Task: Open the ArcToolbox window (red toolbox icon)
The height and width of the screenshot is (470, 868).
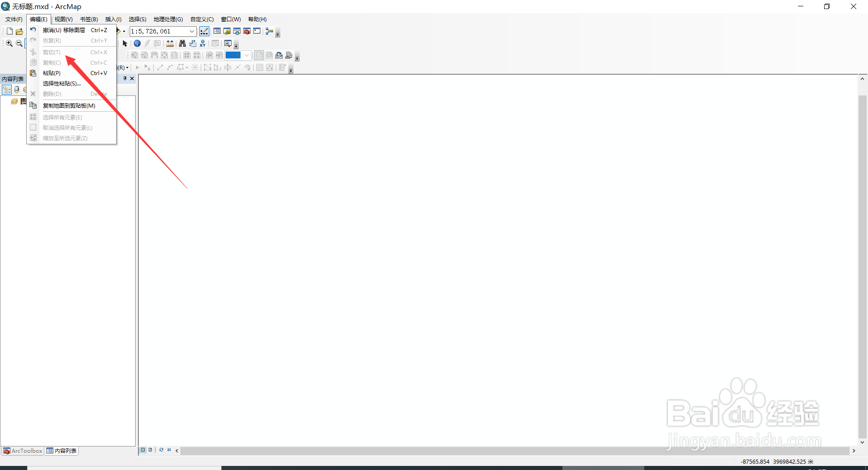Action: pos(246,31)
